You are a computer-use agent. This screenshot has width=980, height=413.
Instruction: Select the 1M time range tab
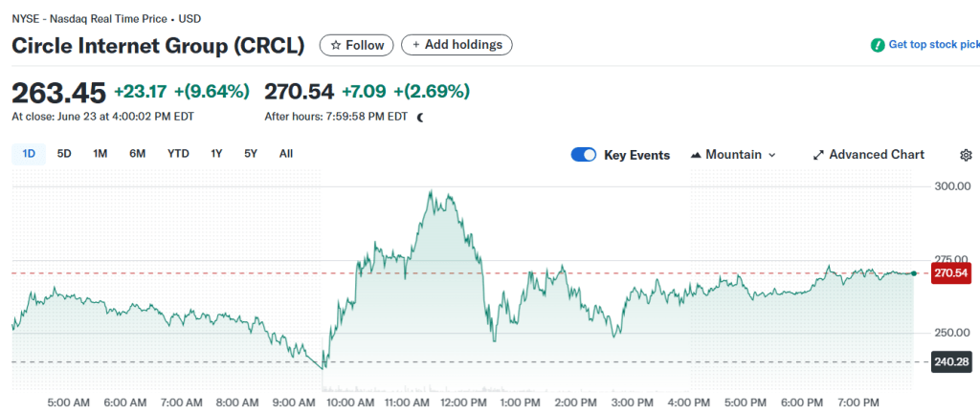point(100,154)
